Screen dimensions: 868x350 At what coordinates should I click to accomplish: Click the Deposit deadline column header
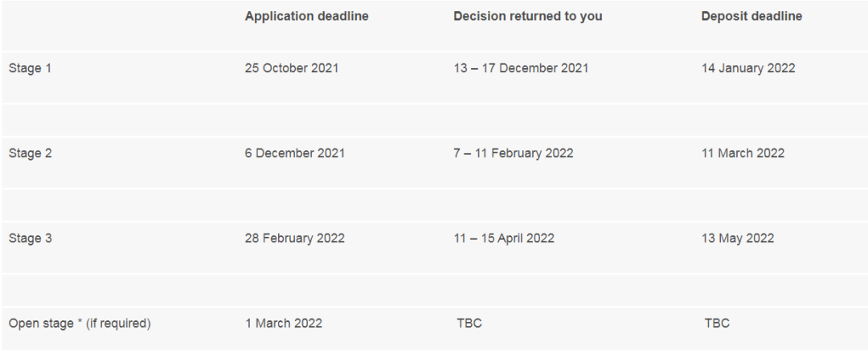point(751,17)
